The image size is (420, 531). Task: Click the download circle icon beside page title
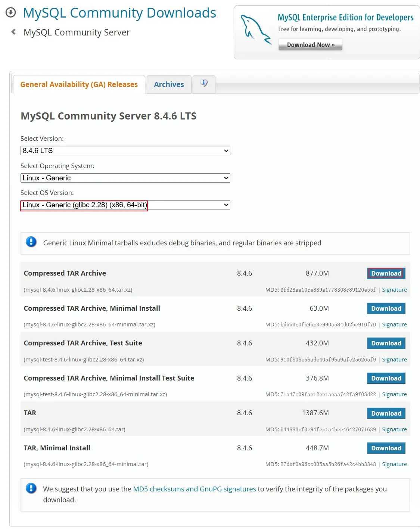point(11,13)
